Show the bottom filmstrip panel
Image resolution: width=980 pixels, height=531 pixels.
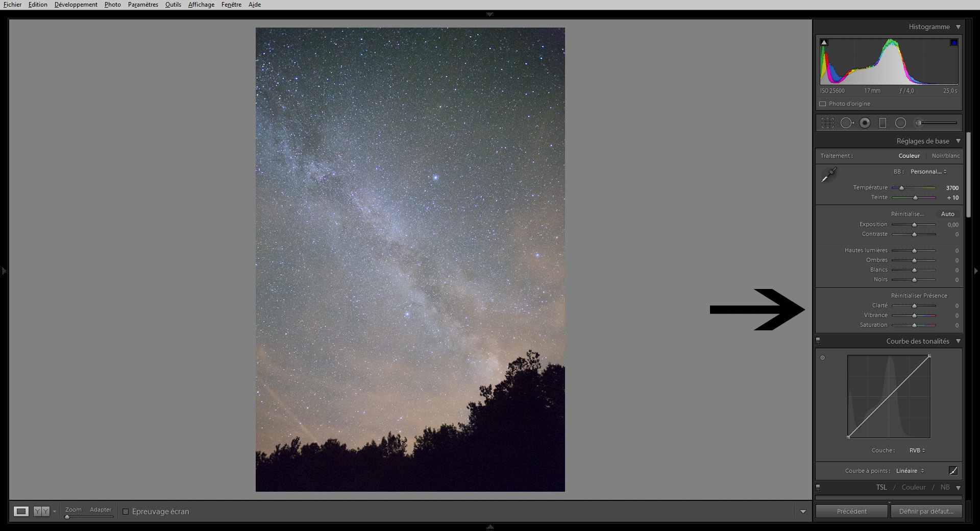pyautogui.click(x=489, y=526)
